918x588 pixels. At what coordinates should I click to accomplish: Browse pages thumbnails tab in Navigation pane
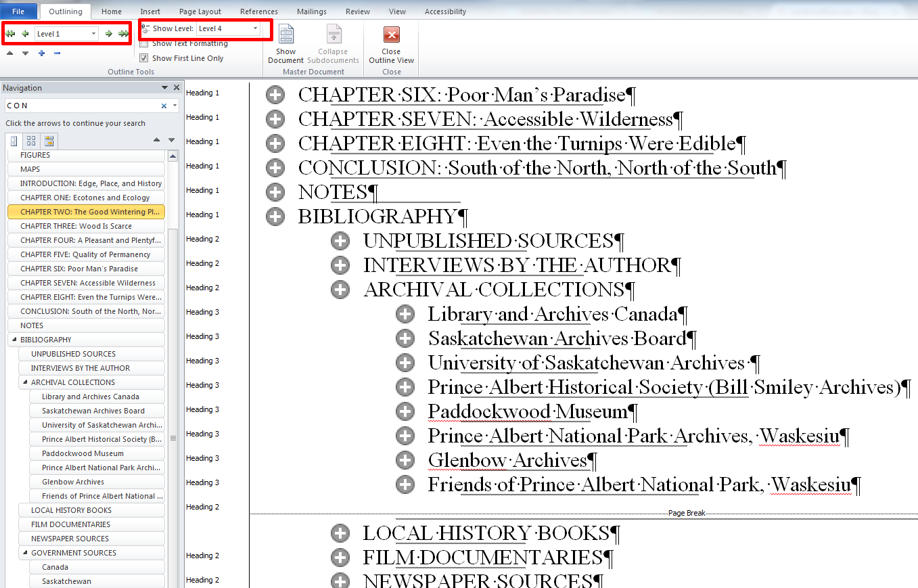click(x=31, y=141)
